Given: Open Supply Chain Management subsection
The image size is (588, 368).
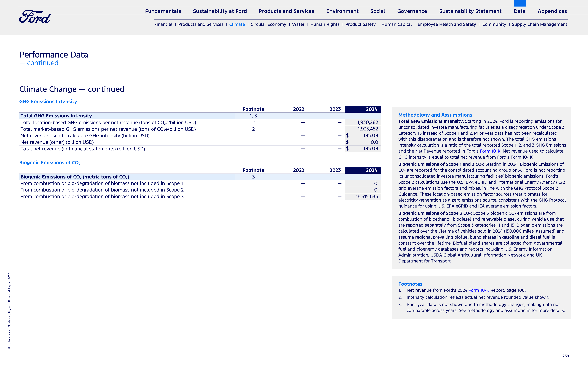Looking at the screenshot, I should pyautogui.click(x=539, y=24).
